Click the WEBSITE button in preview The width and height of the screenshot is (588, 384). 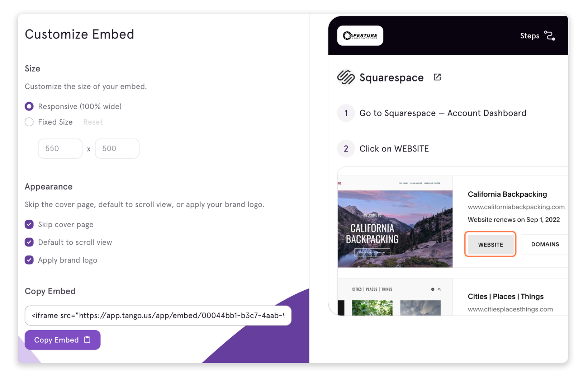(x=490, y=244)
